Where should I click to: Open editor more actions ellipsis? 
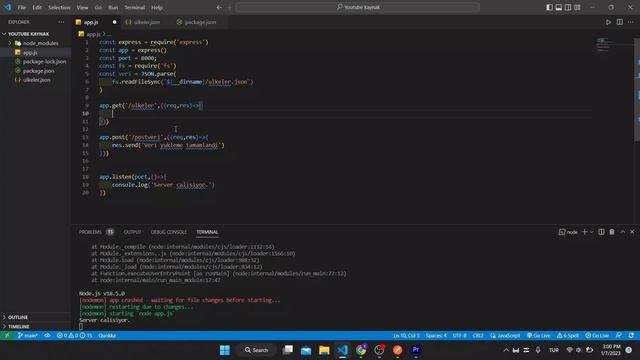pyautogui.click(x=631, y=22)
